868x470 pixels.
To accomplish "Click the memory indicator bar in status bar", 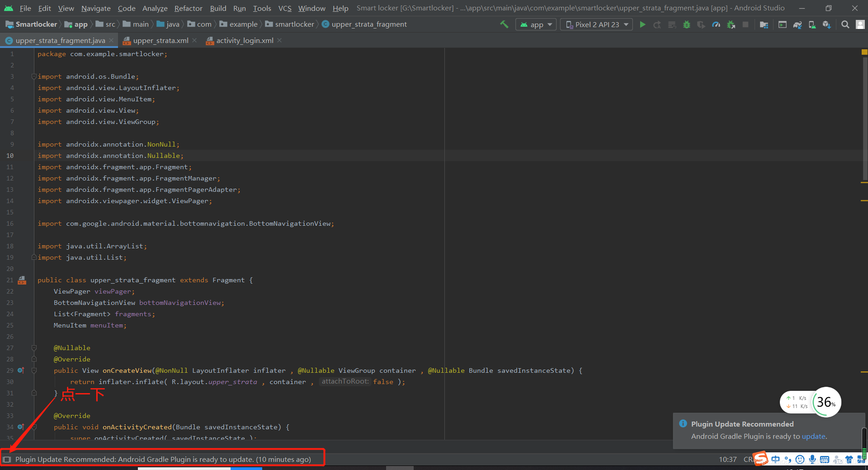I will click(864, 444).
